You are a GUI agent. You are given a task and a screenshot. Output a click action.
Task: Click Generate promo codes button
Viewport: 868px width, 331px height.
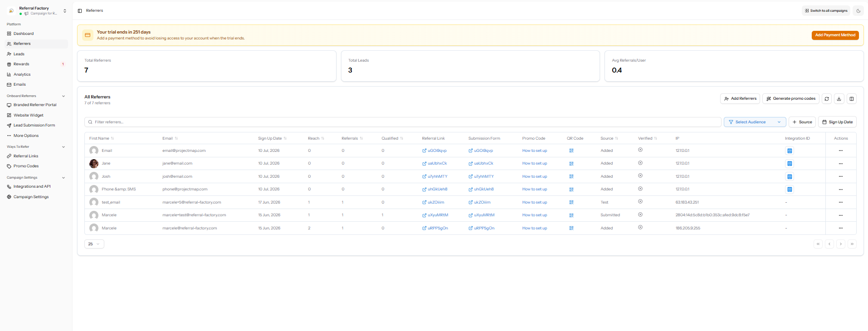(x=791, y=99)
